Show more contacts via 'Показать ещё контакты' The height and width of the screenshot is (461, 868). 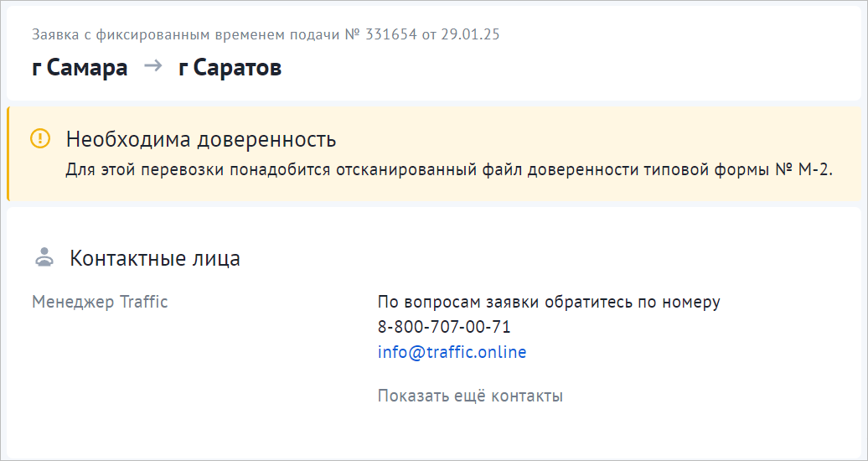tap(470, 396)
